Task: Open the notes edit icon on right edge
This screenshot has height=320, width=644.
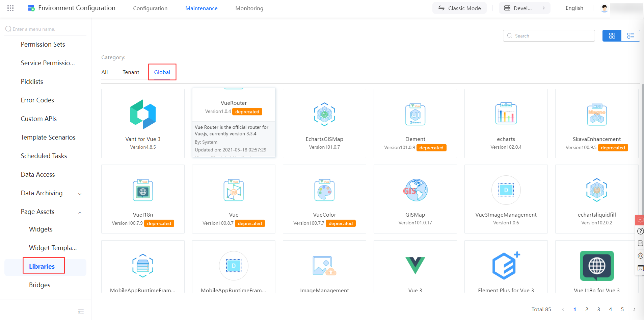Action: tap(640, 243)
